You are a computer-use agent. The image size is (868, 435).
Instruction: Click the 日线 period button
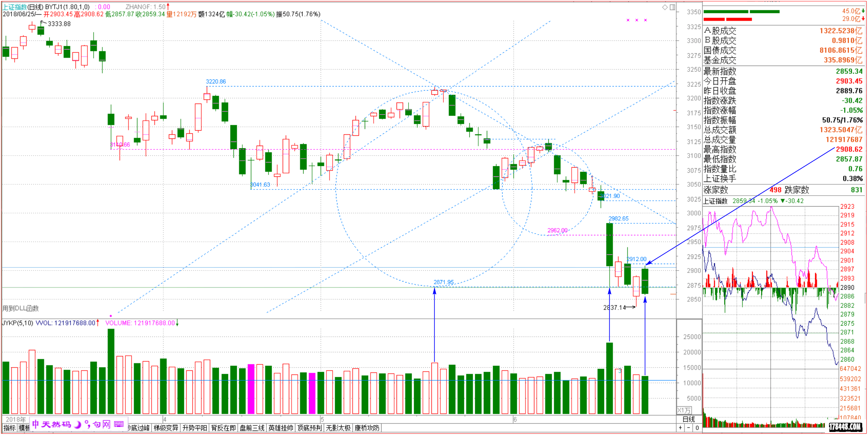click(689, 419)
